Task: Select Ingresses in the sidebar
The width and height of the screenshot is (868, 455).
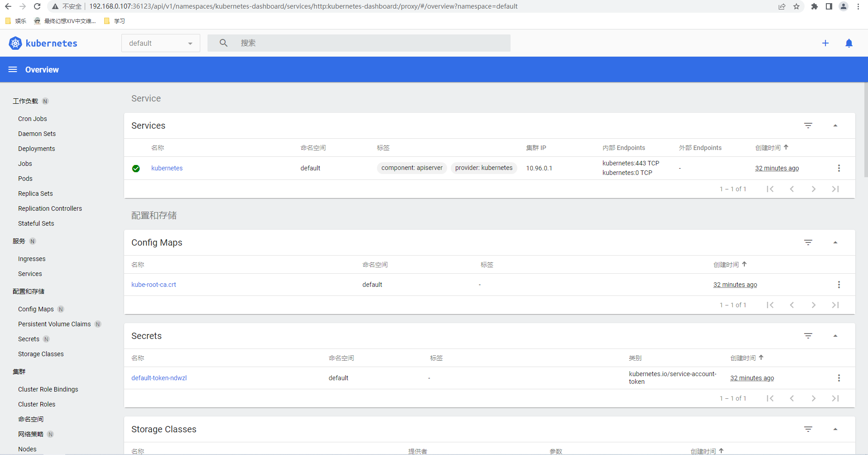Action: click(31, 259)
